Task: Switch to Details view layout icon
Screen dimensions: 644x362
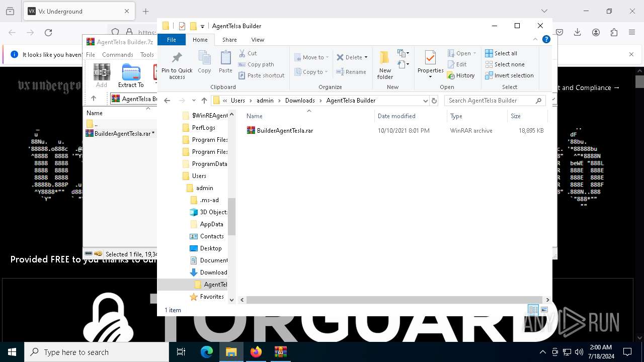Action: [533, 310]
